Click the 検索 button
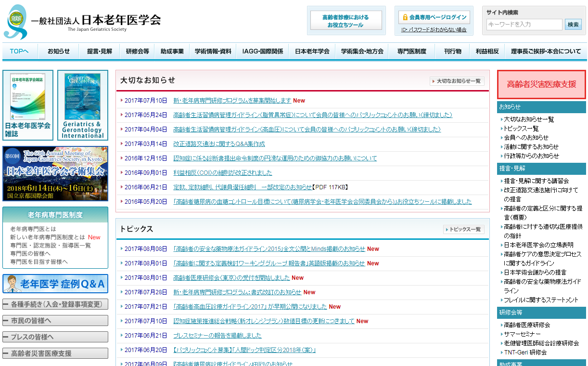Screen dimensions: 588x366 pos(573,24)
